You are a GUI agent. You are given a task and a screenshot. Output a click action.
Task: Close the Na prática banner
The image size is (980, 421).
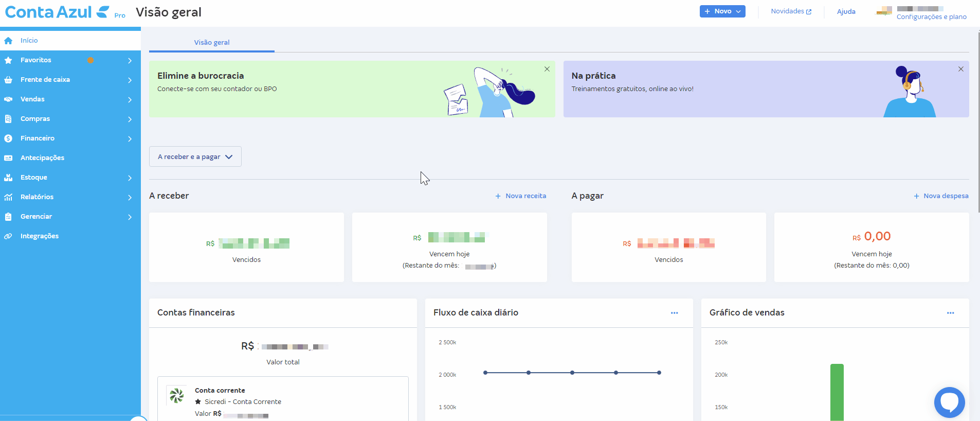pyautogui.click(x=961, y=69)
